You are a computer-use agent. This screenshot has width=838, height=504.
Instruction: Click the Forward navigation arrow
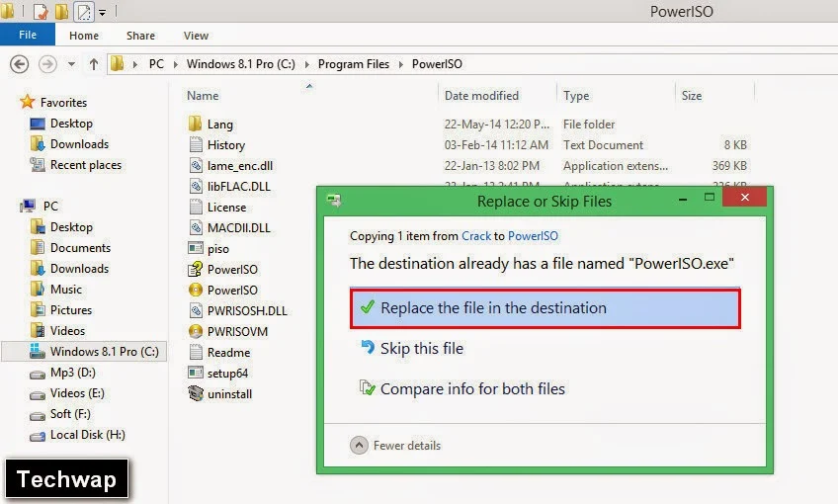(x=47, y=64)
